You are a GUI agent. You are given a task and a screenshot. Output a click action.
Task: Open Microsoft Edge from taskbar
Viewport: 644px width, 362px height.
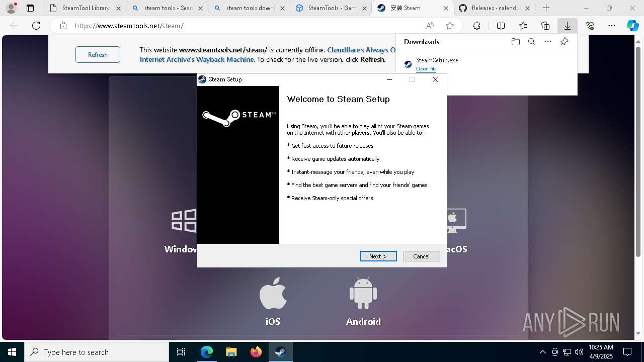(x=206, y=352)
